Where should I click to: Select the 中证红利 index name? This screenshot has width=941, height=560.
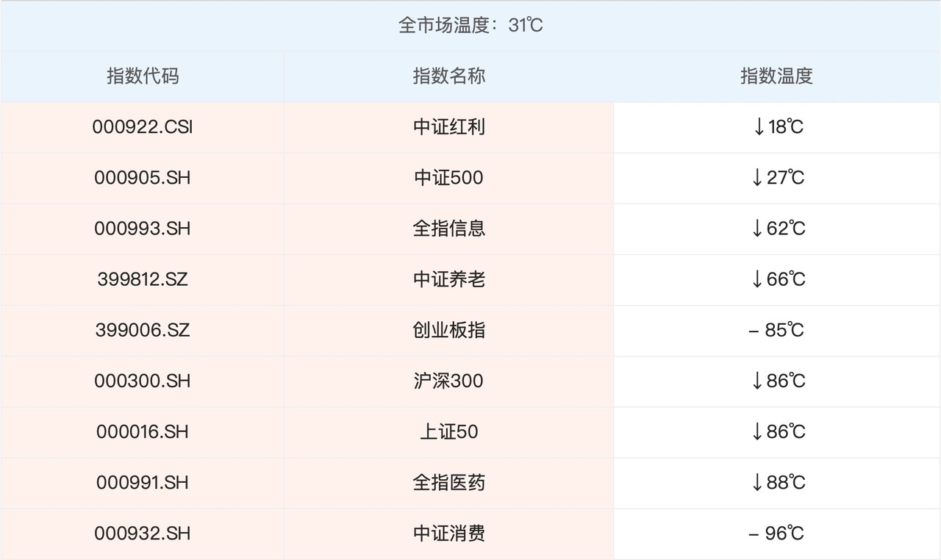pos(448,127)
